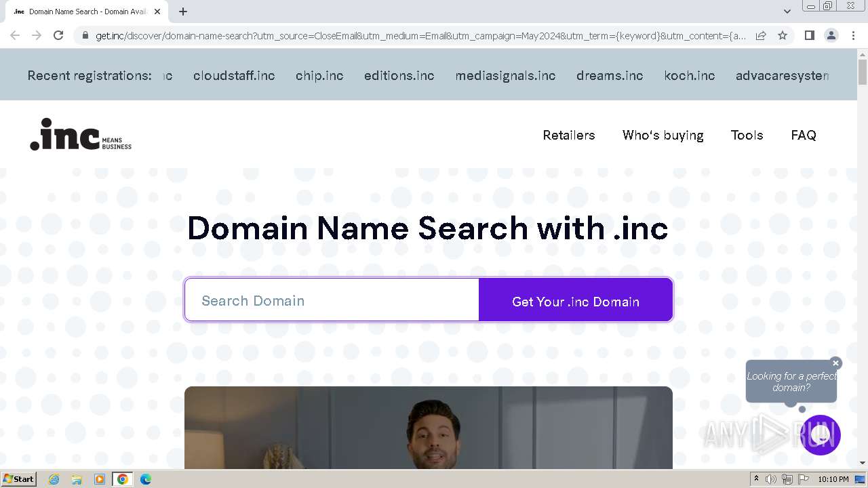Open the Chrome profile menu
Image resolution: width=868 pixels, height=488 pixels.
[x=831, y=35]
